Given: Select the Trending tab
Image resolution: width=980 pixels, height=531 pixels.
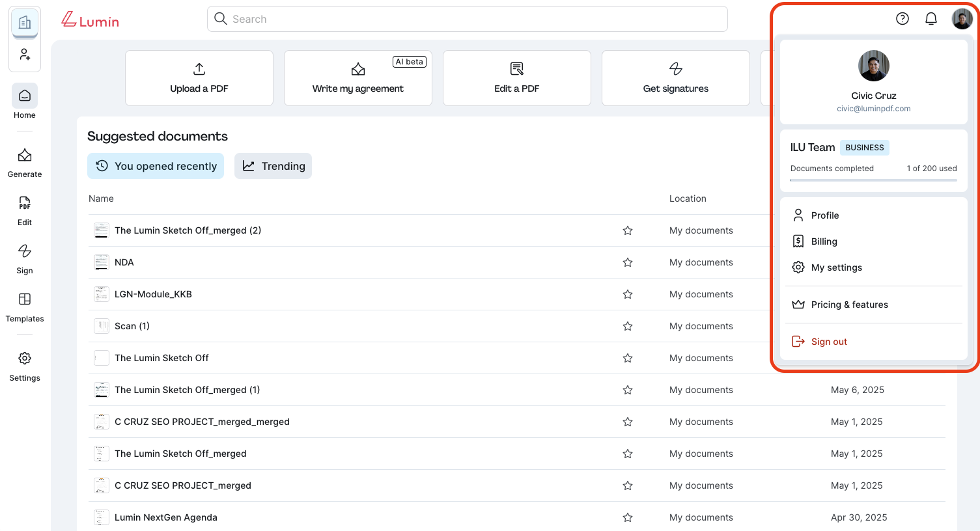Looking at the screenshot, I should (273, 166).
